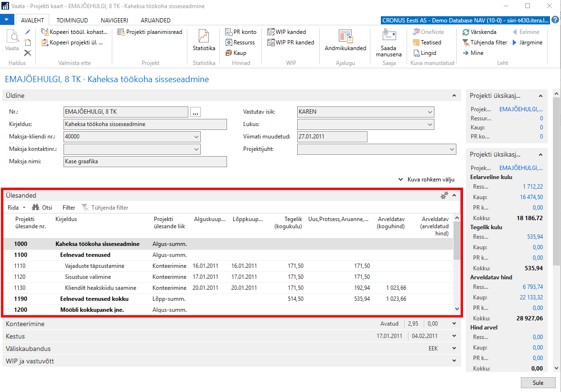Click the OneNote icon in ribbon
Screen dimensions: 561x392
416,32
